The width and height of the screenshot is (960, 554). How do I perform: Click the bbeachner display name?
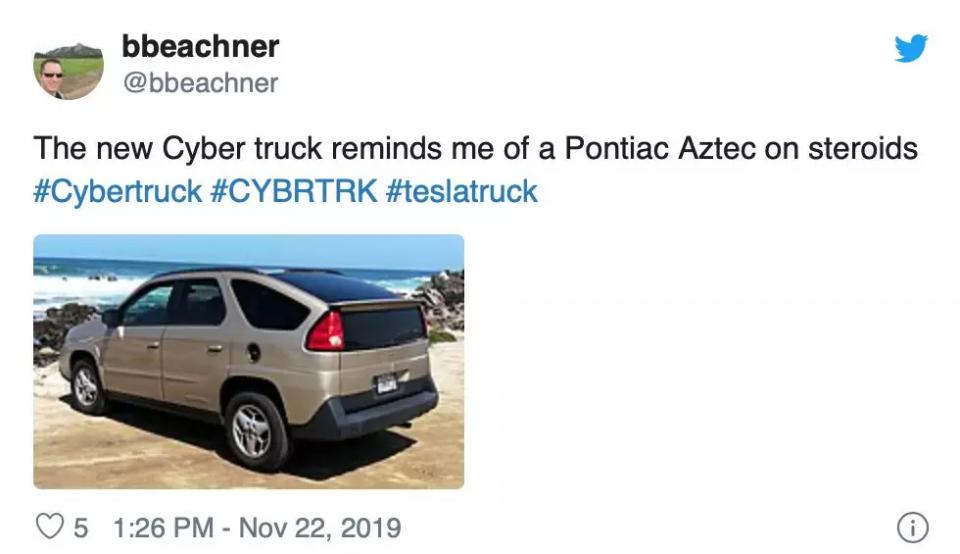pyautogui.click(x=200, y=46)
